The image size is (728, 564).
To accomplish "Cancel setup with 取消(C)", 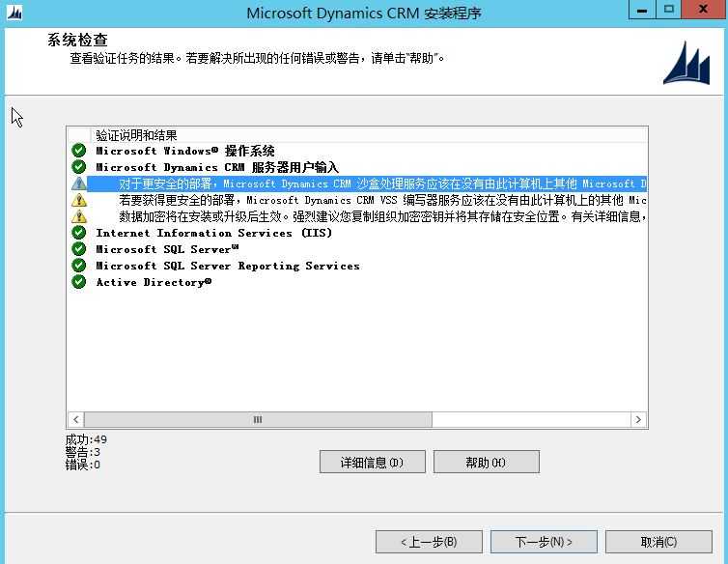I will pyautogui.click(x=658, y=542).
